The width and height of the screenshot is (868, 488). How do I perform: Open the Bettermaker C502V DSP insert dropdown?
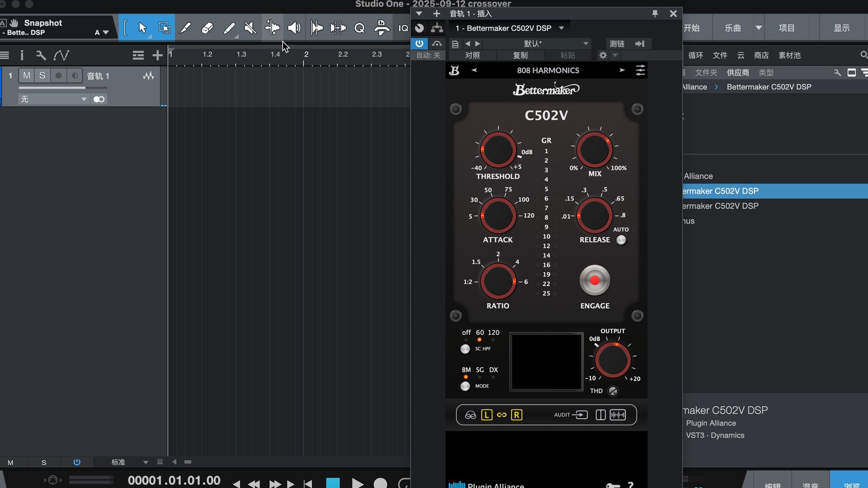561,28
